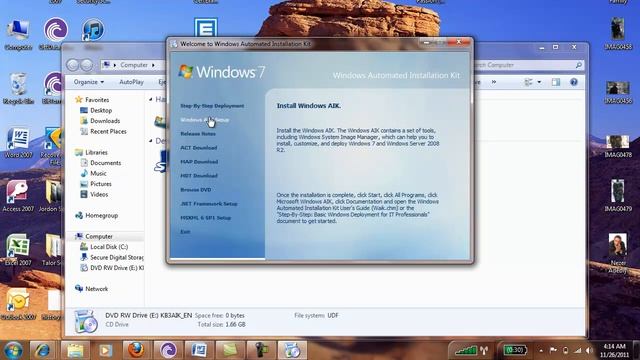
Task: Select Browse DVD option
Action: [x=196, y=190]
